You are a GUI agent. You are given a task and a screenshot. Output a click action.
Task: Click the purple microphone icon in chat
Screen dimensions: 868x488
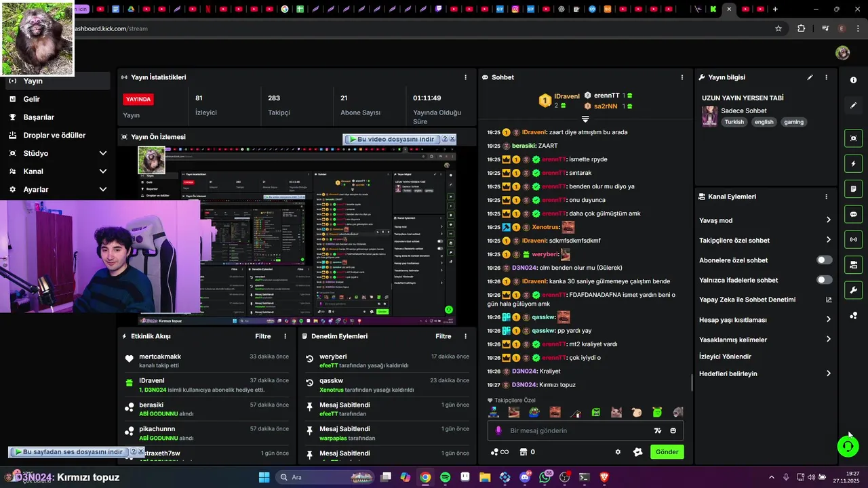point(498,430)
